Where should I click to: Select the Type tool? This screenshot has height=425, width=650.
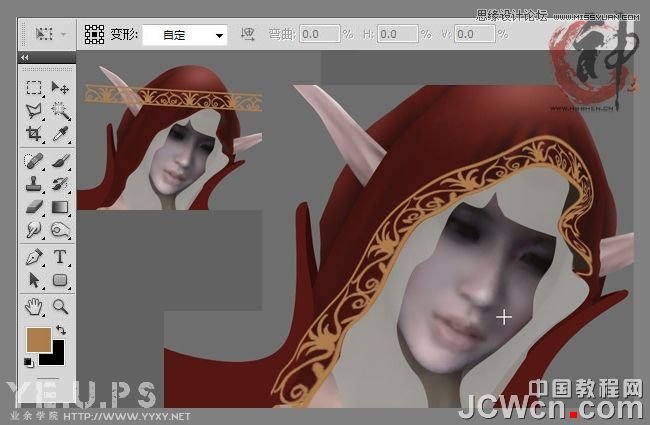pyautogui.click(x=60, y=257)
